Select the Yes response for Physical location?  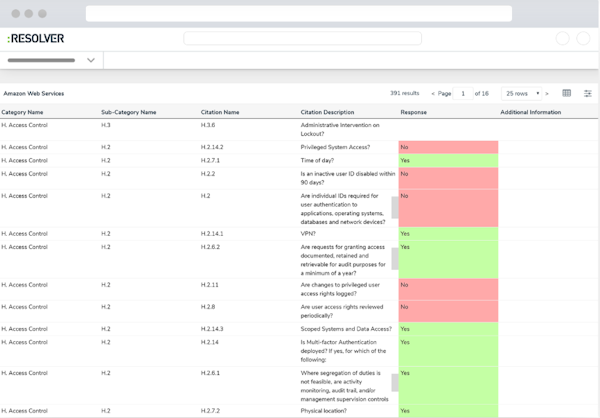[x=448, y=411]
